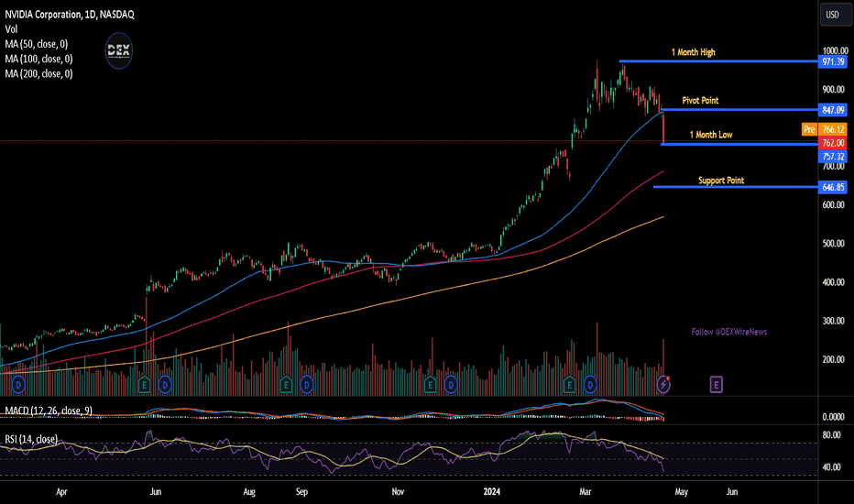Click the 40.00 RSI axis label
Screen dimensions: 854x504
tap(831, 467)
